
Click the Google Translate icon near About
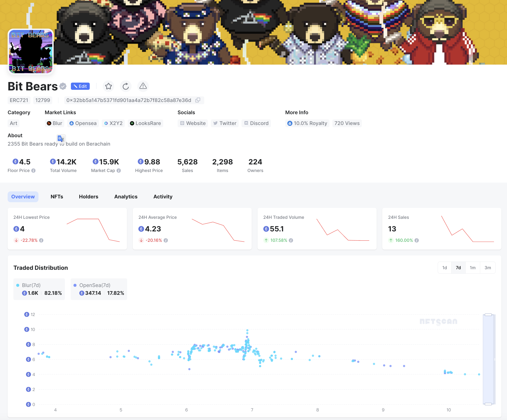point(61,139)
